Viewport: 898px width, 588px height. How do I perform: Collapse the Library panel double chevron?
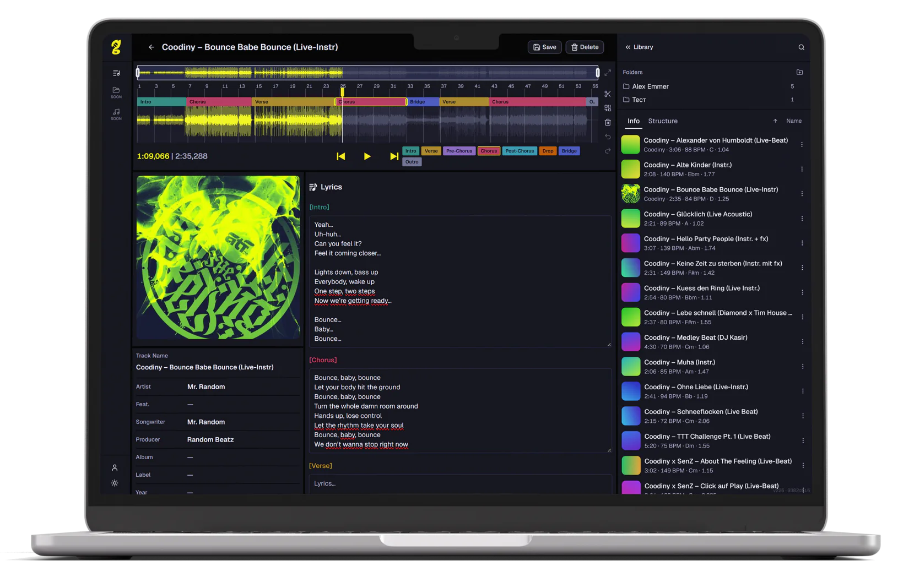(x=628, y=47)
